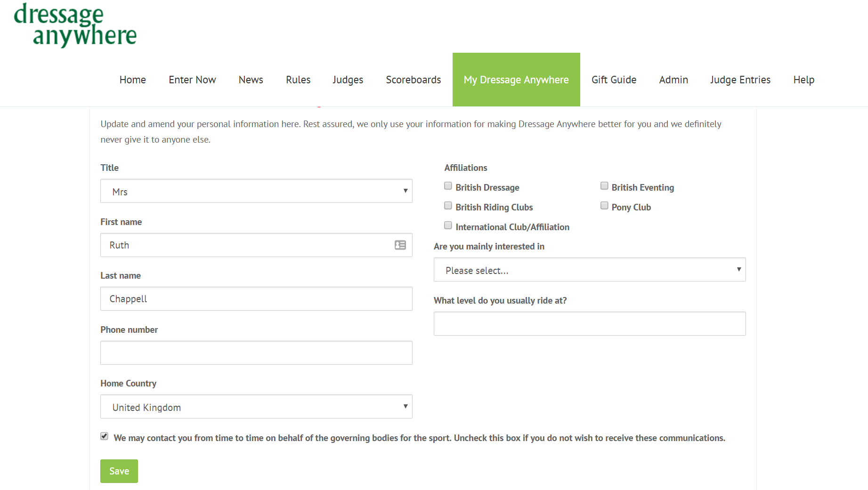This screenshot has width=868, height=490.
Task: Go to the Home menu item
Action: pos(133,80)
